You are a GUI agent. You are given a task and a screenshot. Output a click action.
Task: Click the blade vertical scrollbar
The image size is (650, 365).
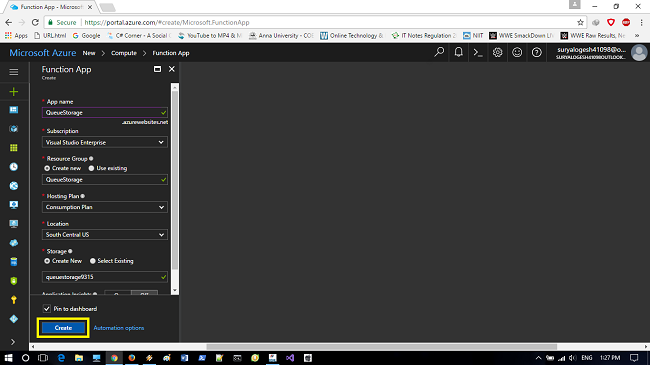[175, 180]
